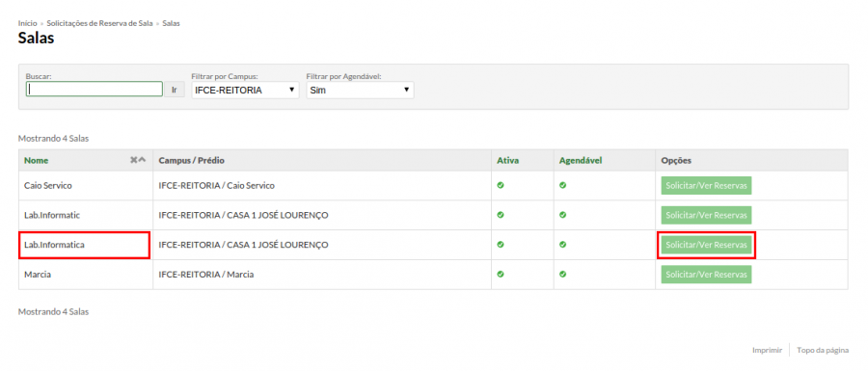Screen dimensions: 868x371
Task: Sort the table by Ativa column
Action: 507,160
